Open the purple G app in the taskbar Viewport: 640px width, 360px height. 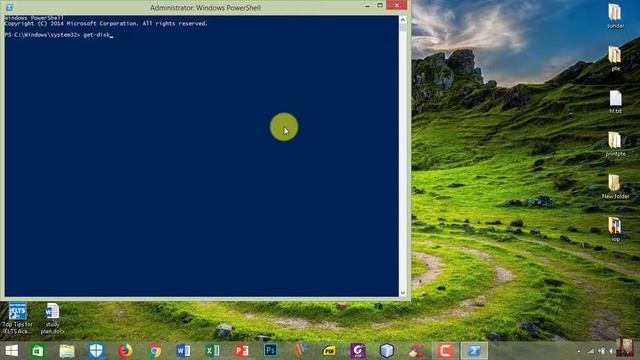pos(358,351)
